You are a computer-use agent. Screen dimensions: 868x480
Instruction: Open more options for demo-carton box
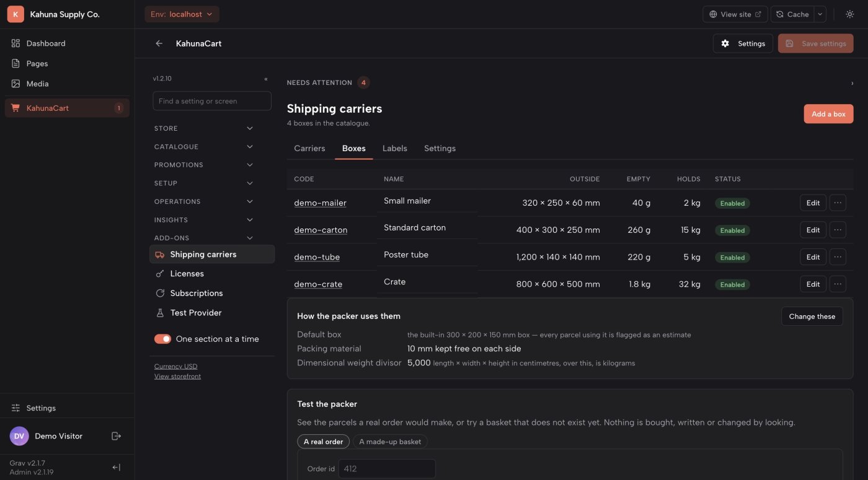coord(838,230)
